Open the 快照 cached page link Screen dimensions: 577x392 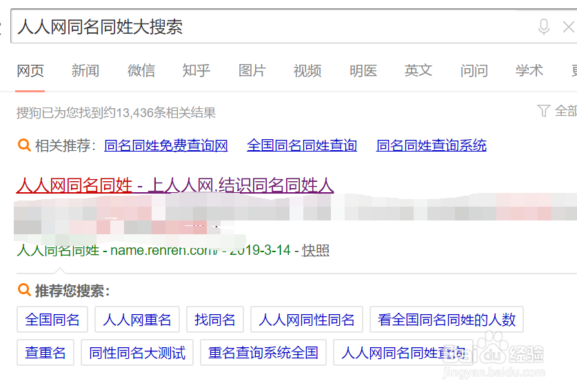(x=316, y=251)
